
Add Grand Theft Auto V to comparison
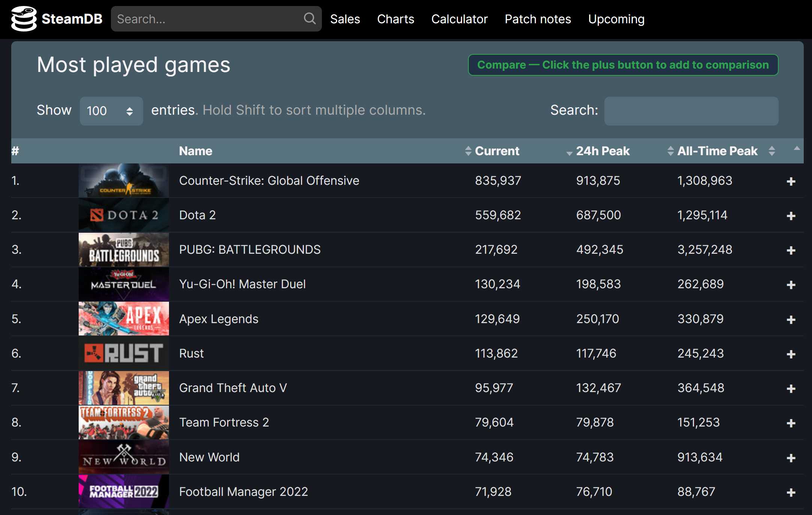791,389
